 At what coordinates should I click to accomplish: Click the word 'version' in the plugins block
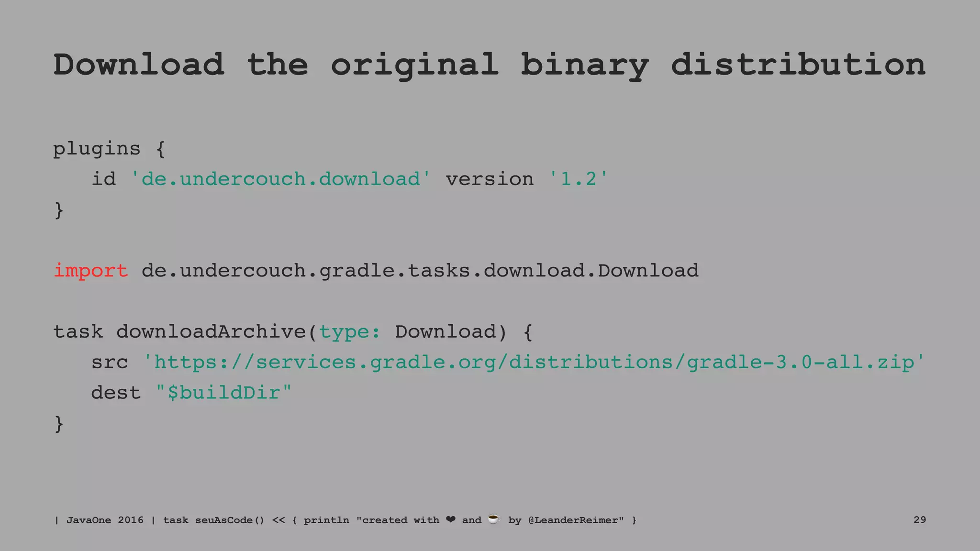tap(490, 179)
